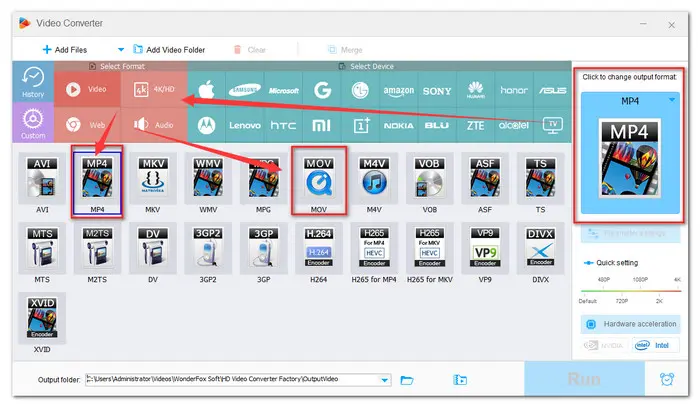This screenshot has height=407, width=700.
Task: Open Google device presets
Action: click(322, 90)
